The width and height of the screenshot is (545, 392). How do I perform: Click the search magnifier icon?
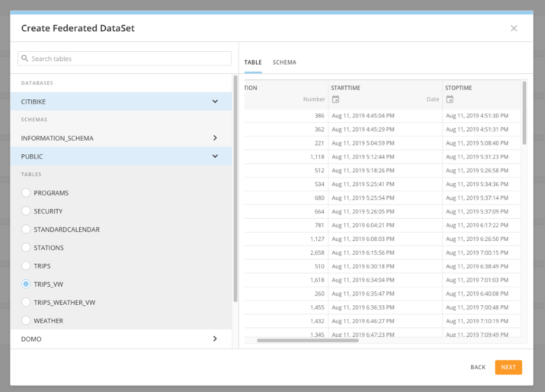click(24, 58)
